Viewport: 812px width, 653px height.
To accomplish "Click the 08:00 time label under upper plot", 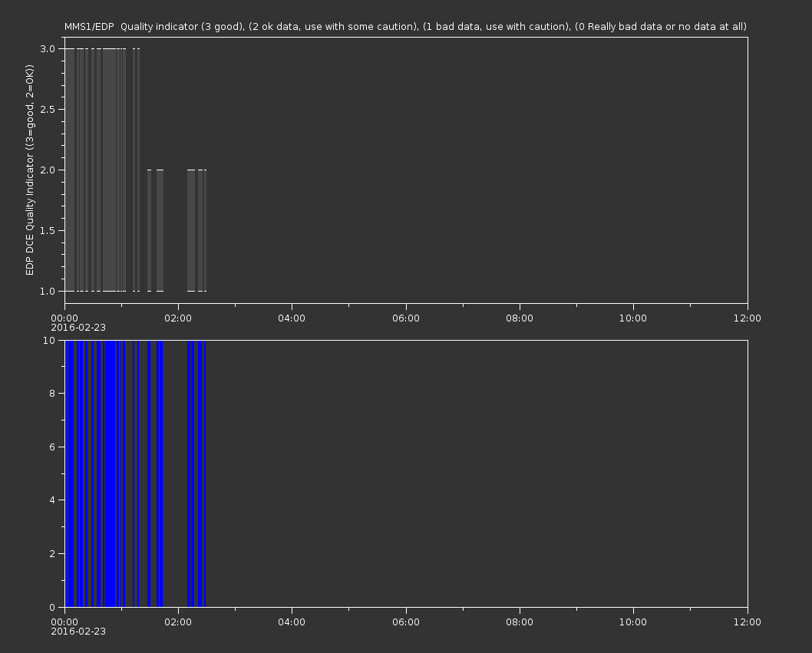I will 520,318.
